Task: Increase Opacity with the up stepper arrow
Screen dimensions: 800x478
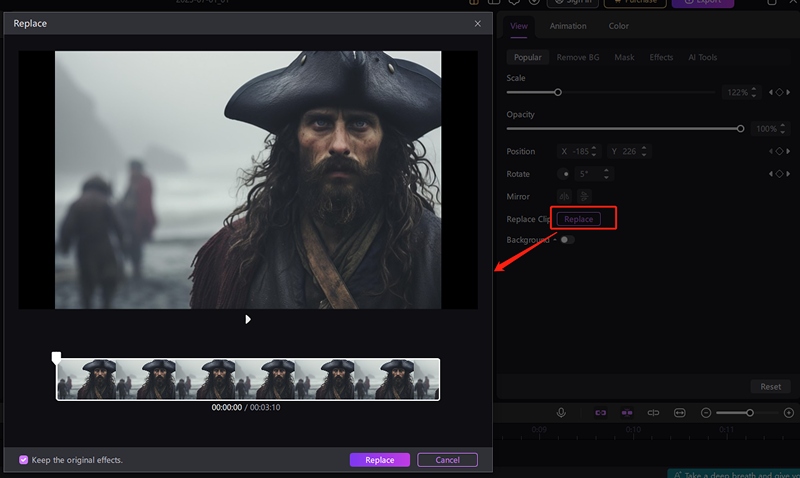Action: pos(783,125)
